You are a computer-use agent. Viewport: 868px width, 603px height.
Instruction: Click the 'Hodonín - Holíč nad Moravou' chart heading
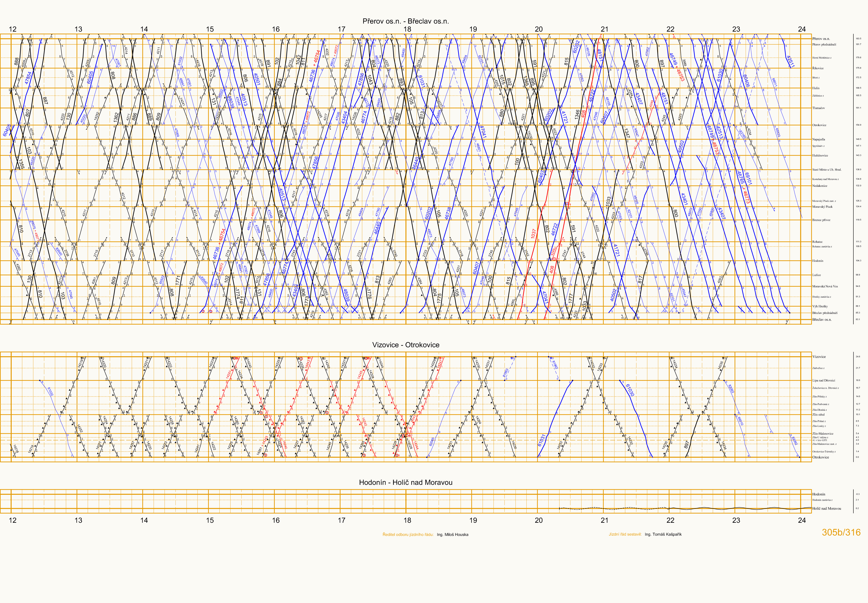pyautogui.click(x=406, y=482)
